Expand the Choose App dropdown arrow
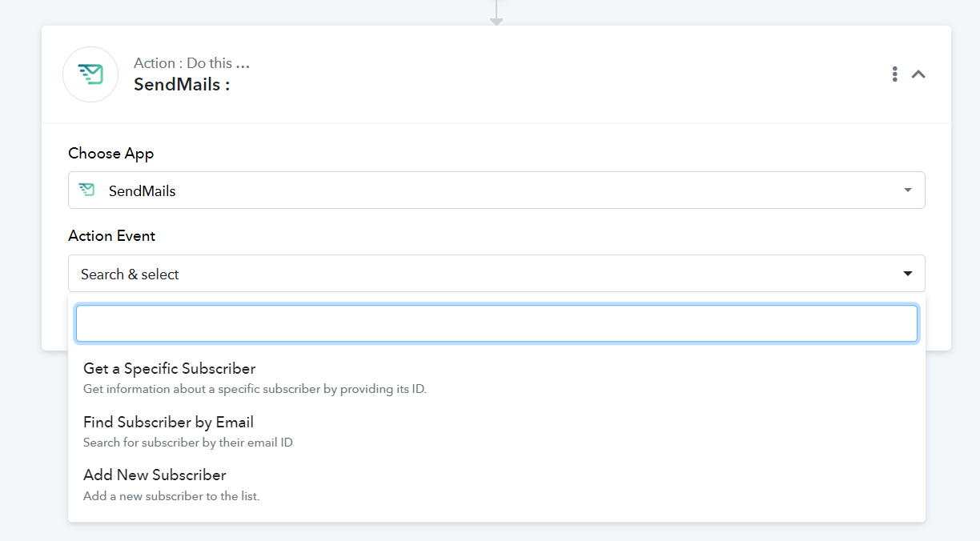The height and width of the screenshot is (541, 980). 907,190
